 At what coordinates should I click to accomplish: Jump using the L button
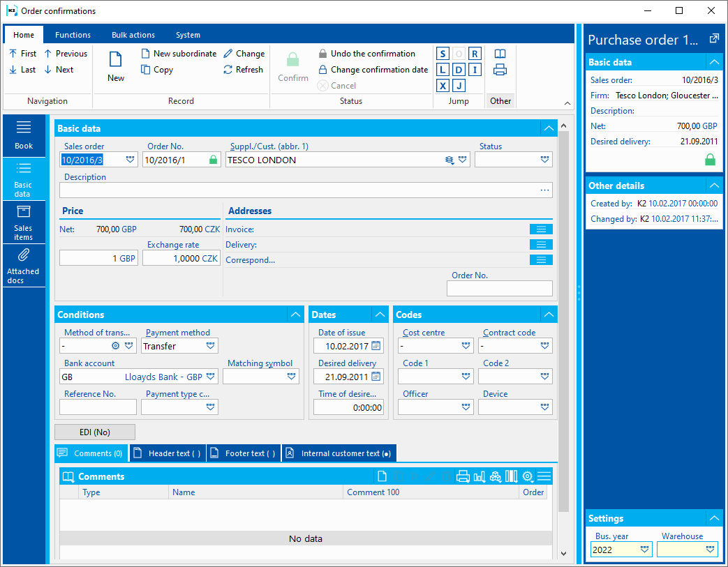click(x=443, y=70)
